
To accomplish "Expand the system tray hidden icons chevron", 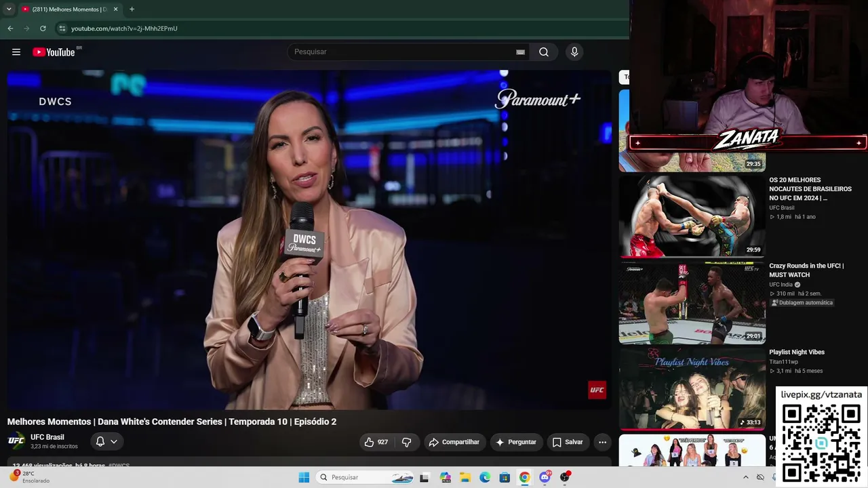I will tap(746, 477).
